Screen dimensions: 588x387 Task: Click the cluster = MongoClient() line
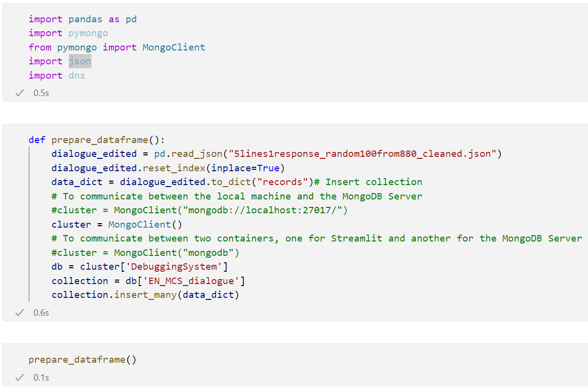(x=117, y=225)
